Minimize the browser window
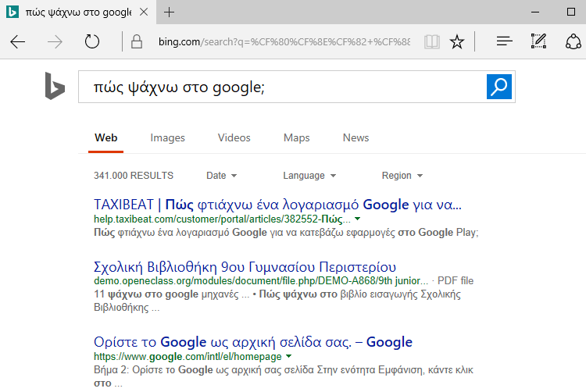This screenshot has height=392, width=586. coord(535,12)
